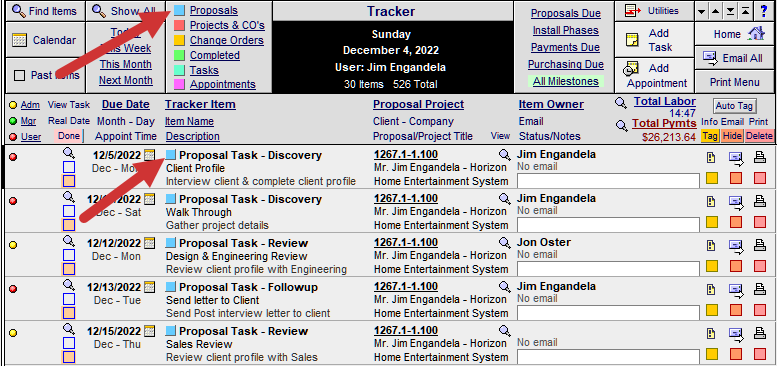
Task: Sort by Proposal Project header
Action: pos(418,105)
